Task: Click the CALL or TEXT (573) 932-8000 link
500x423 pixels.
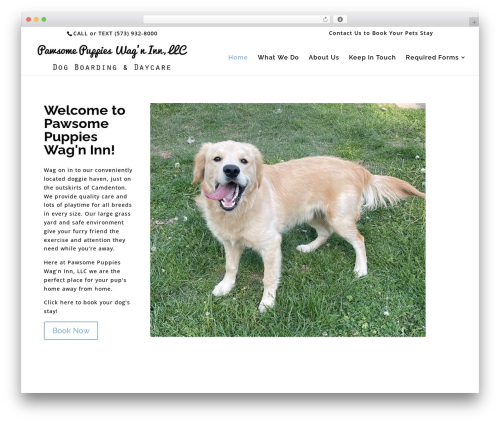Action: 112,34
